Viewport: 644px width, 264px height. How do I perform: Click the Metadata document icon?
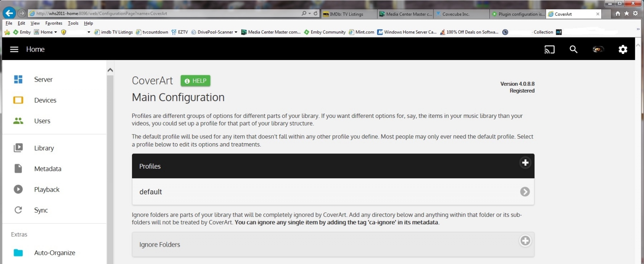point(18,169)
